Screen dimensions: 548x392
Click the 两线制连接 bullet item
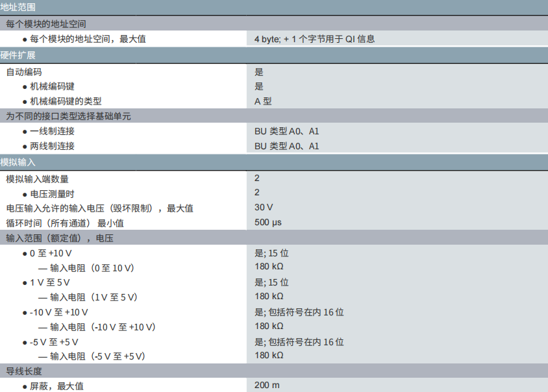click(x=52, y=146)
